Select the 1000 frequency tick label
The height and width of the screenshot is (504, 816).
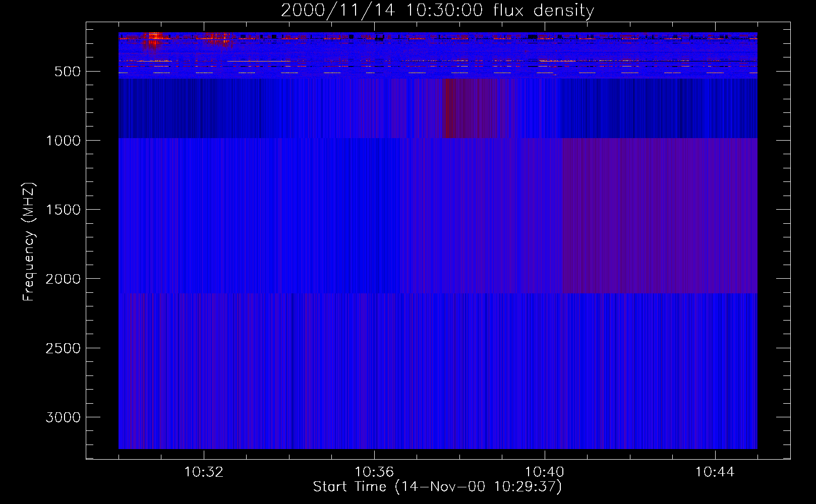point(63,141)
